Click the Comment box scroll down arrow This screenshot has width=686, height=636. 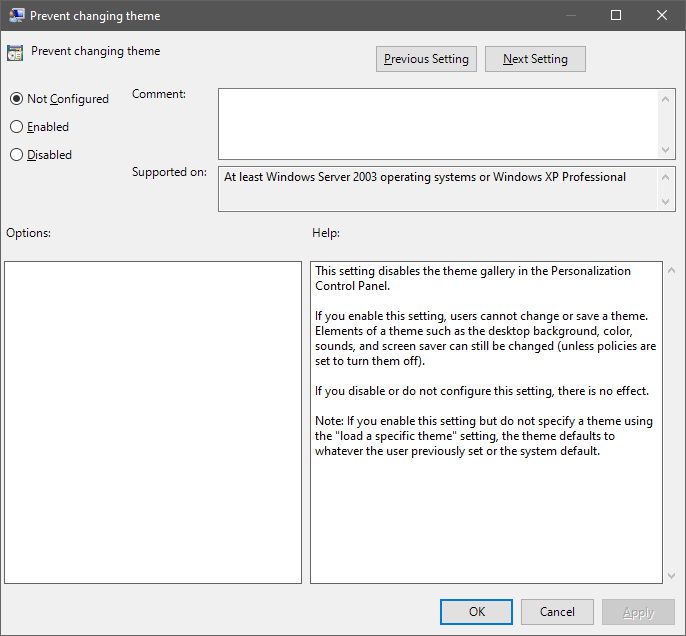click(667, 149)
